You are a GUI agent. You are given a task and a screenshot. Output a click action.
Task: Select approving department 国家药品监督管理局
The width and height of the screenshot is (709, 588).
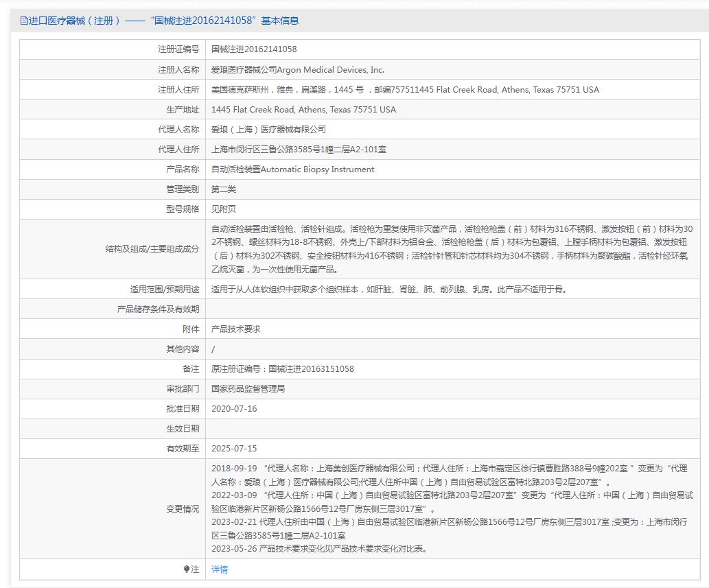pyautogui.click(x=248, y=389)
